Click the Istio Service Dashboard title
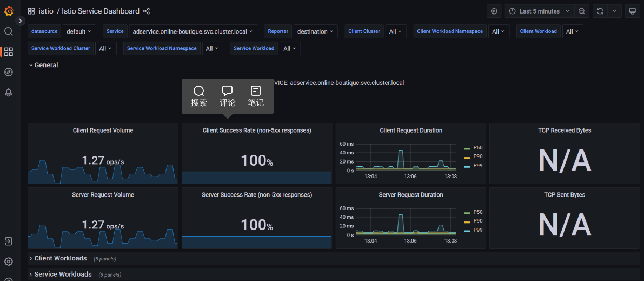The image size is (644, 281). click(101, 11)
